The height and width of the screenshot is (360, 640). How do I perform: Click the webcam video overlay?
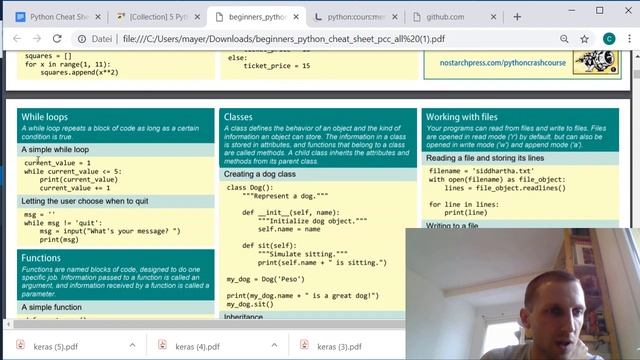pyautogui.click(x=523, y=294)
